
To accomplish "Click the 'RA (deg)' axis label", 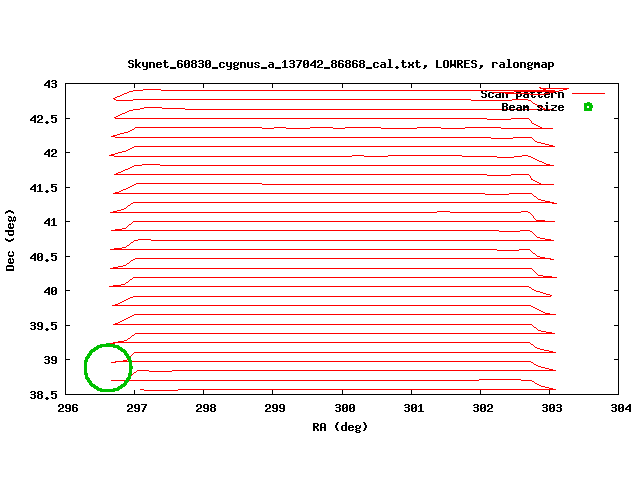I will click(340, 427).
